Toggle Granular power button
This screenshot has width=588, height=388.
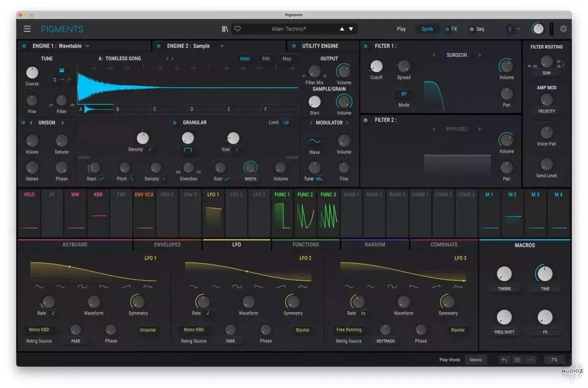pos(174,122)
